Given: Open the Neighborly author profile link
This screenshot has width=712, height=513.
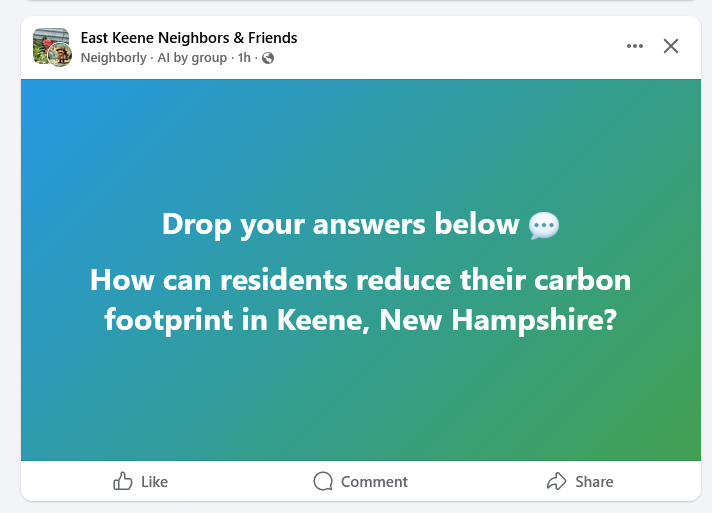Looking at the screenshot, I should [x=113, y=58].
